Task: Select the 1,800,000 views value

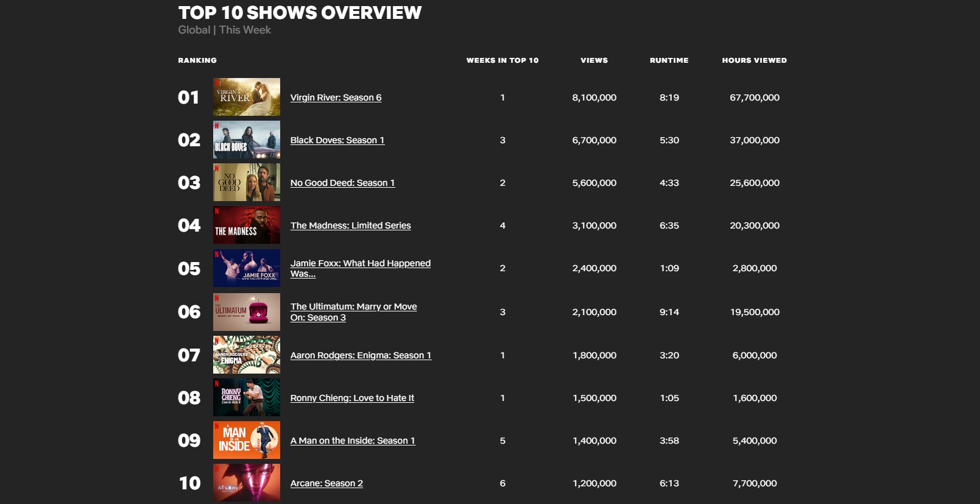Action: tap(594, 355)
